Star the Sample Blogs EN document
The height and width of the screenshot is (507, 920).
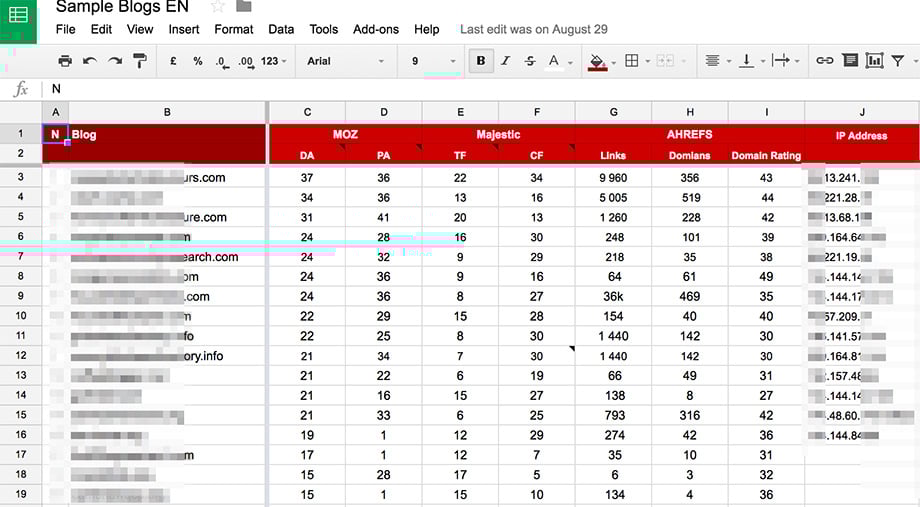tap(217, 7)
